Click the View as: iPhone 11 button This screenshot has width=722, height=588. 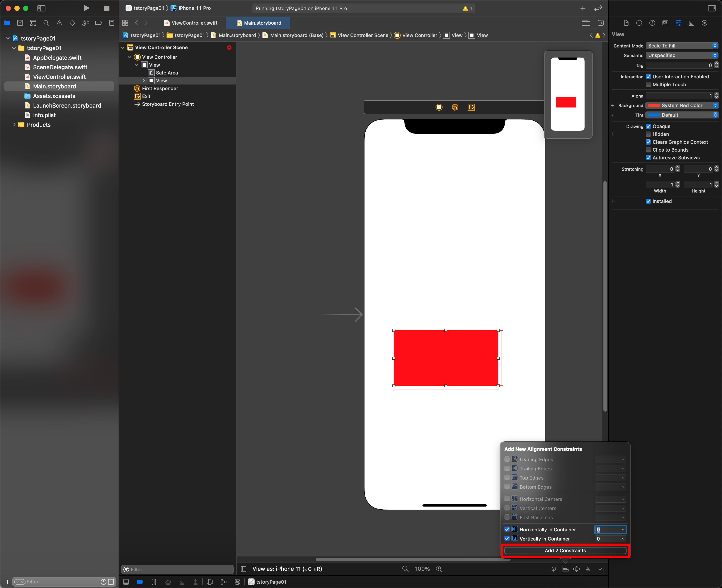coord(287,569)
